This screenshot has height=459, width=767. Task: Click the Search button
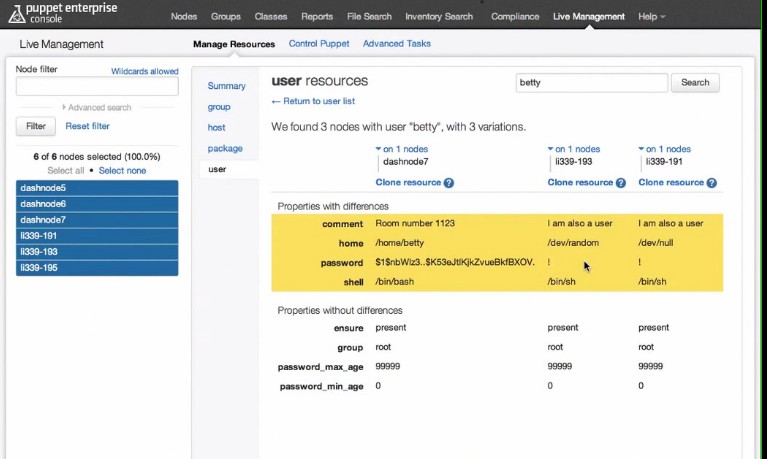[x=695, y=83]
